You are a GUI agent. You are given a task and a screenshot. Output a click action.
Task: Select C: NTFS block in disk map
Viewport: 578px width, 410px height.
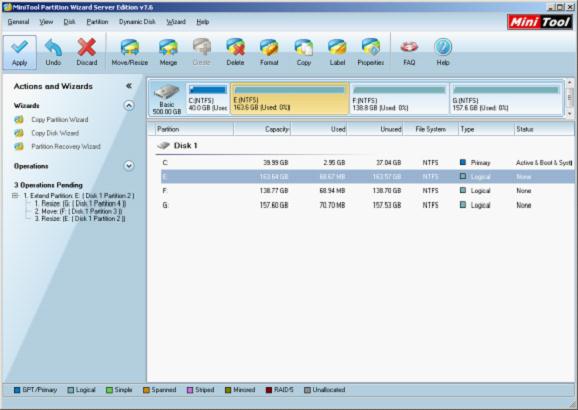pos(208,98)
